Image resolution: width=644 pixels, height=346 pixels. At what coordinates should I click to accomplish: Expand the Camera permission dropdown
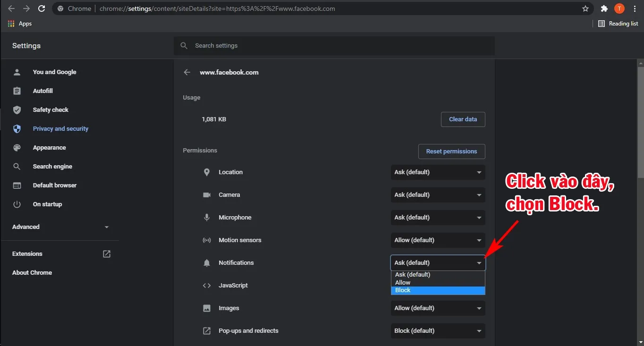pyautogui.click(x=438, y=195)
